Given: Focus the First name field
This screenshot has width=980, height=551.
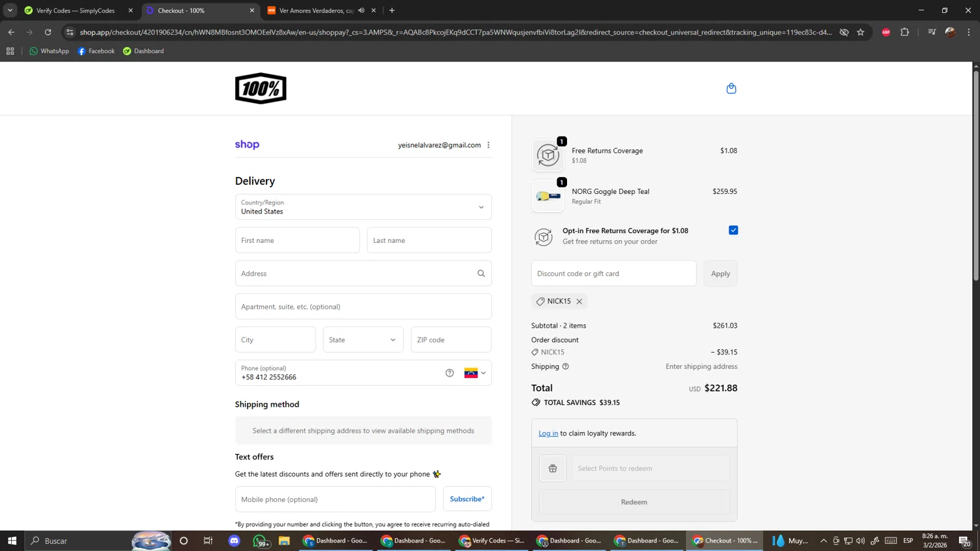Looking at the screenshot, I should coord(297,240).
